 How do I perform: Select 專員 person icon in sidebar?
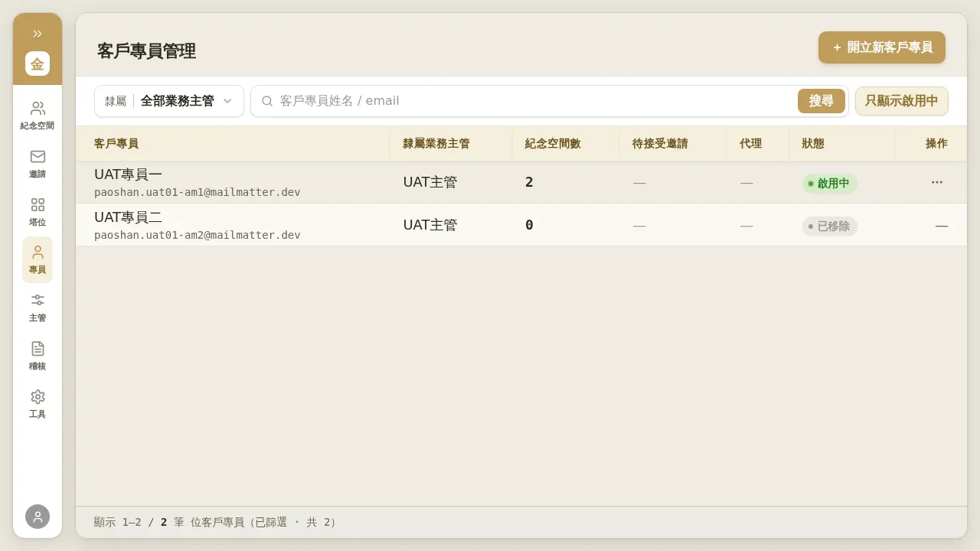click(x=38, y=260)
